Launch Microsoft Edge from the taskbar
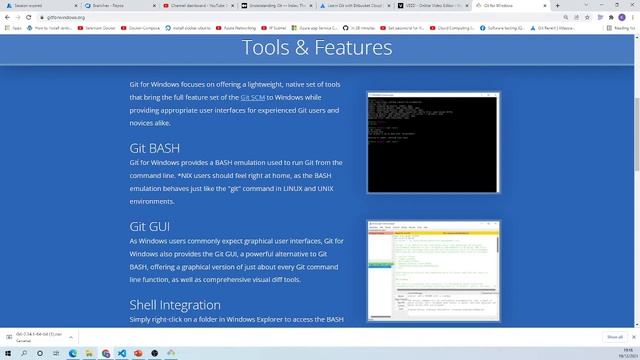Viewport: 640px width, 360px height. pos(73,353)
